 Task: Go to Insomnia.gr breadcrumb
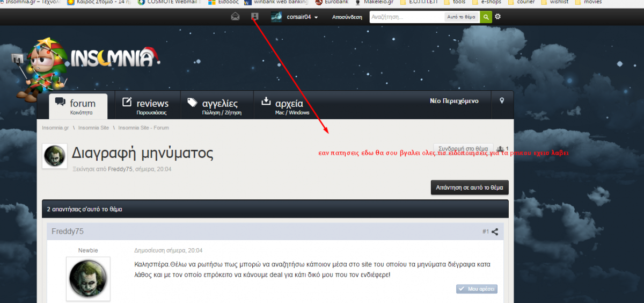(x=55, y=128)
